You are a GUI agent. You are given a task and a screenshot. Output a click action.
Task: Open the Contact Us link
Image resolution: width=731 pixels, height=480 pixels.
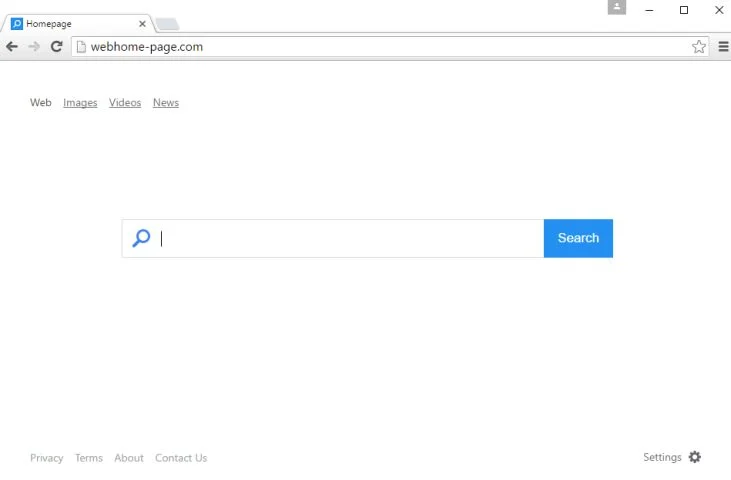coord(181,458)
